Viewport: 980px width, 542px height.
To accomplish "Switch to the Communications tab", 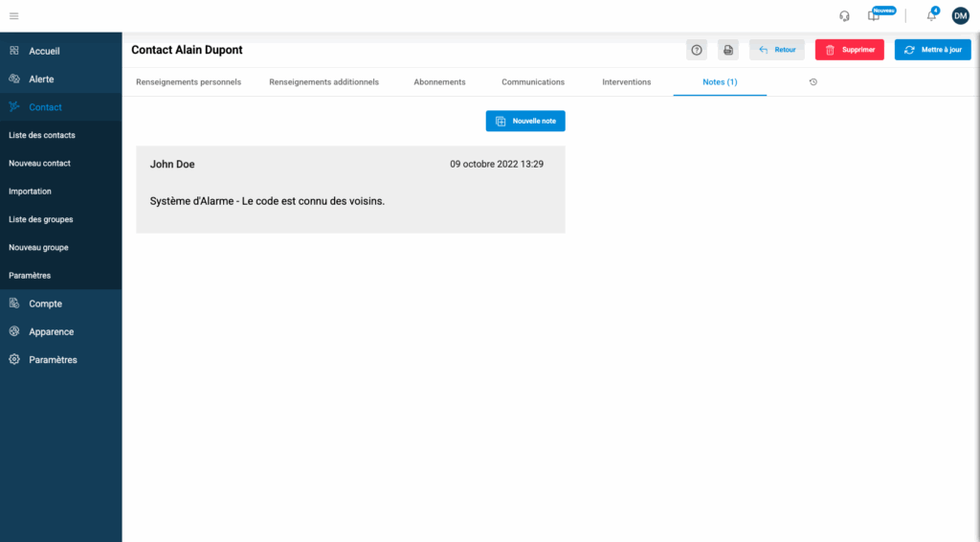I will click(x=533, y=82).
